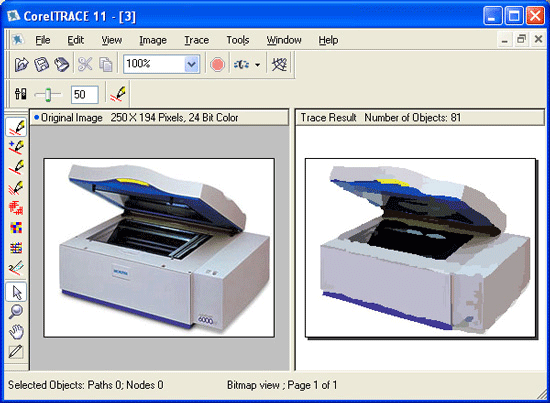Image resolution: width=550 pixels, height=403 pixels.
Task: Save the trace result with disk icon
Action: pyautogui.click(x=41, y=65)
